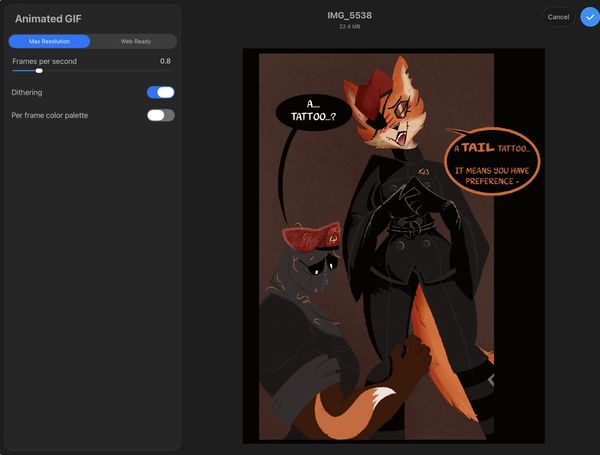Click the Animated GIF panel heading
This screenshot has height=455, width=600.
click(x=48, y=19)
